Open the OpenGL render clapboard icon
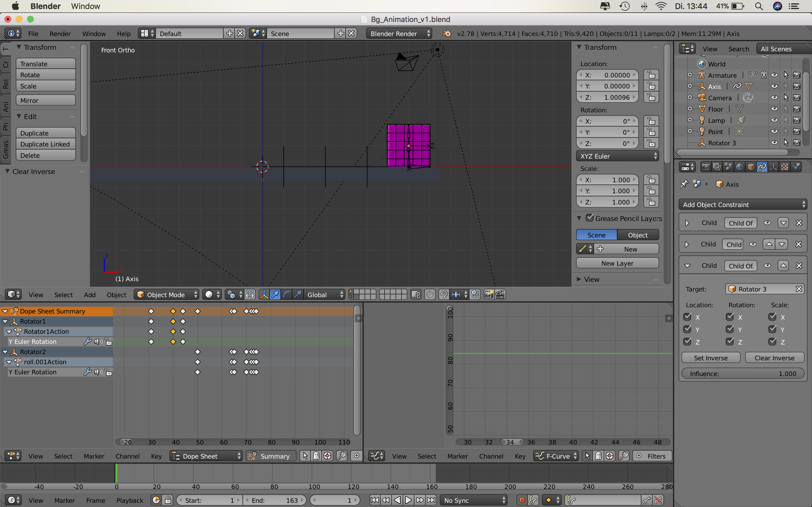The height and width of the screenshot is (507, 812). (500, 294)
